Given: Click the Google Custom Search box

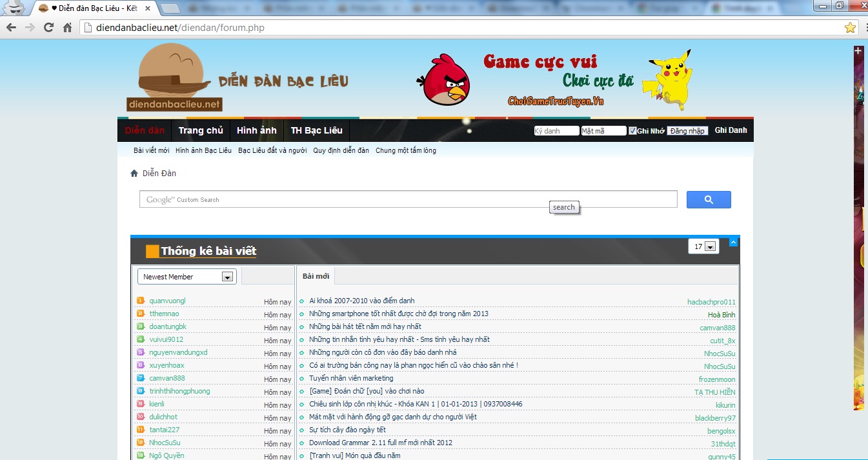Looking at the screenshot, I should click(x=409, y=199).
